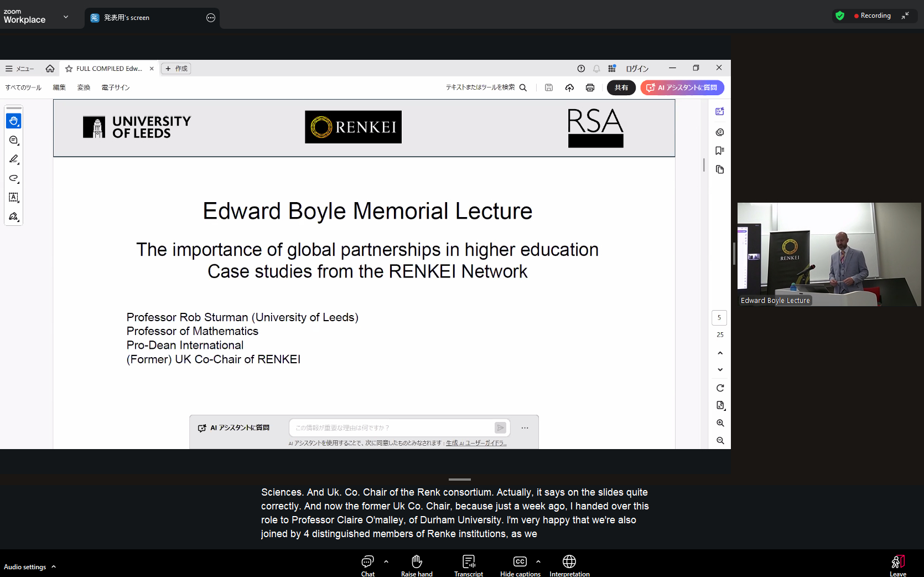
Task: Open the Transcript panel
Action: 468,561
